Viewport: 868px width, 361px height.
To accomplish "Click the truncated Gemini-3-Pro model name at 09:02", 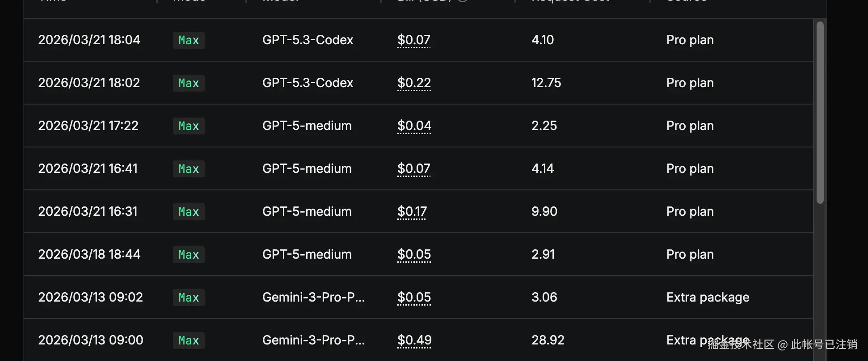I will click(313, 298).
